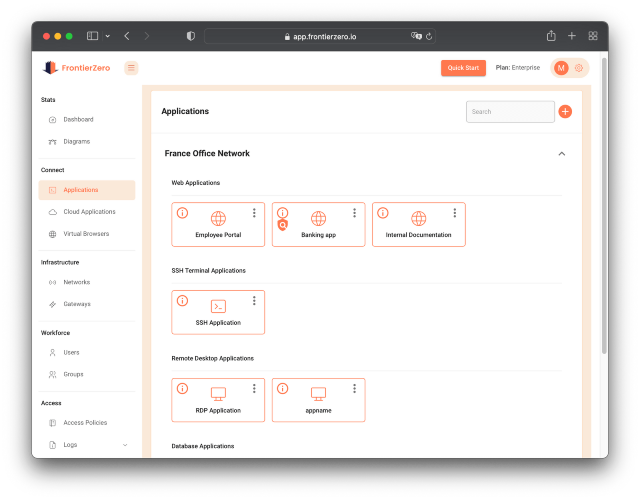Open the Safari share menu

pyautogui.click(x=551, y=36)
